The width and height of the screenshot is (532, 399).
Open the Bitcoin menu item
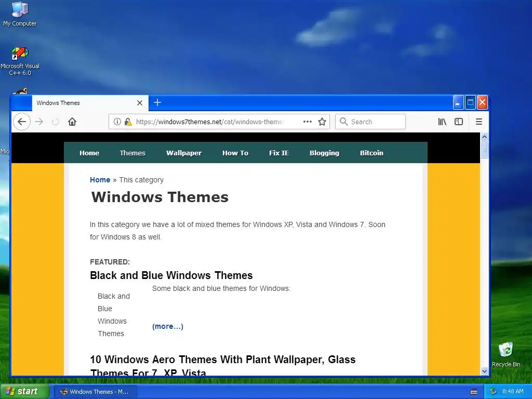(x=371, y=153)
